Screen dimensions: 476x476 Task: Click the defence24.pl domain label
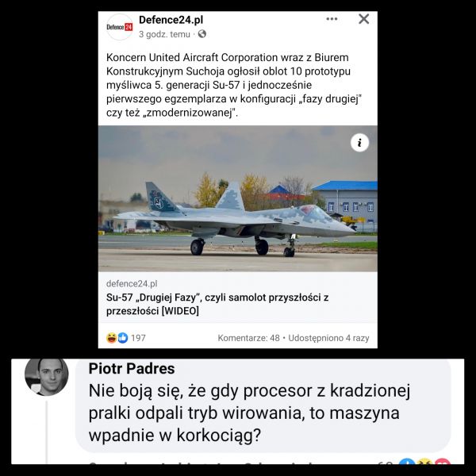132,283
